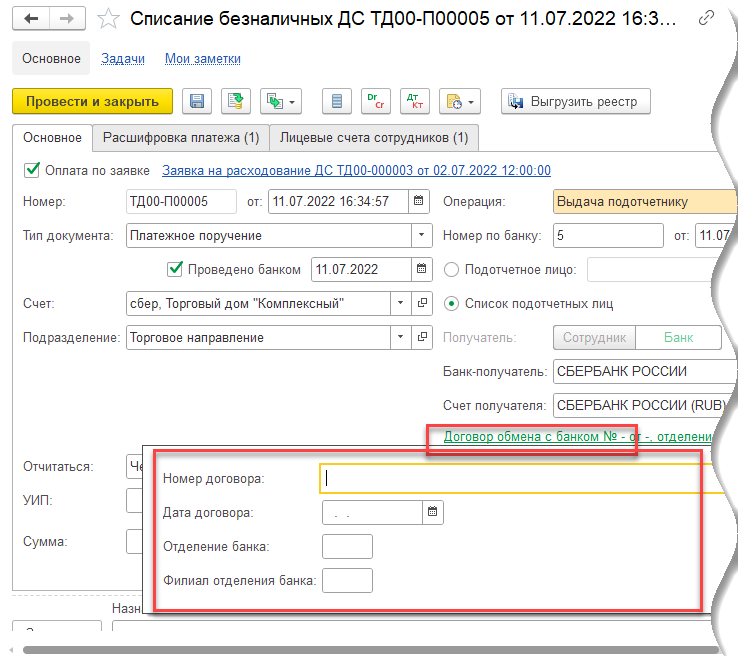Add document to favorites with star icon
The height and width of the screenshot is (656, 738).
click(110, 20)
